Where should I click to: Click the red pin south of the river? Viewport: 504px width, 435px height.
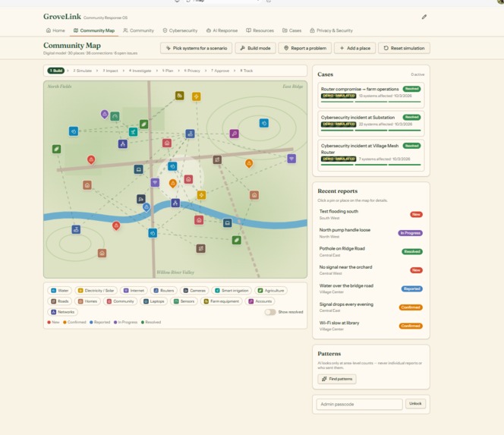pos(116,225)
